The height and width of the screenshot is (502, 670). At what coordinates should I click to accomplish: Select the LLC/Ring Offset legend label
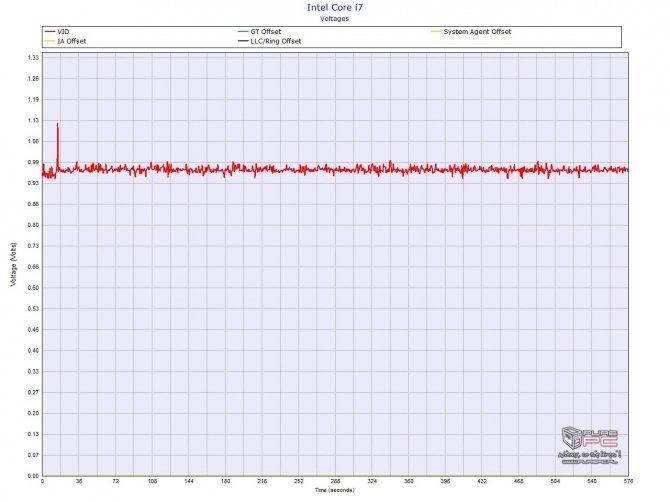(276, 41)
